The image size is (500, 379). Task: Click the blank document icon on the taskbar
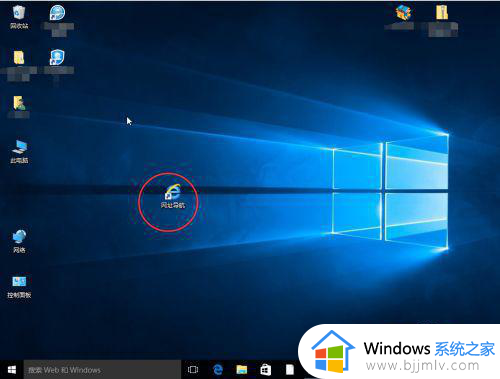pyautogui.click(x=290, y=369)
